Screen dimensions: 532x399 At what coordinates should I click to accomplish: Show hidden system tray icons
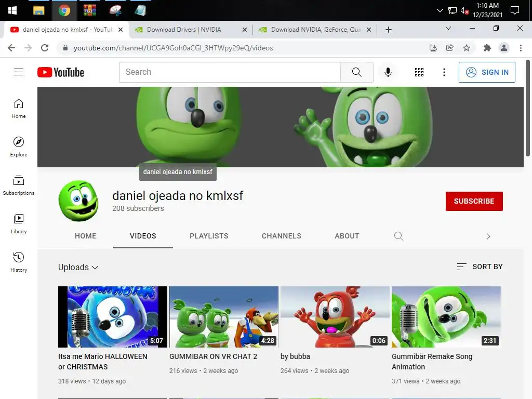pyautogui.click(x=440, y=10)
